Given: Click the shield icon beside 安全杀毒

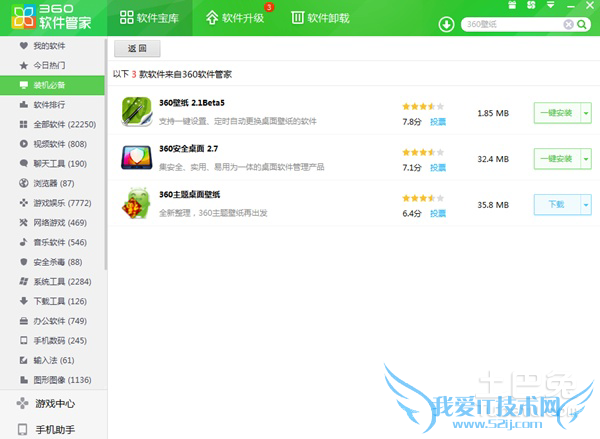Looking at the screenshot, I should pyautogui.click(x=24, y=262).
